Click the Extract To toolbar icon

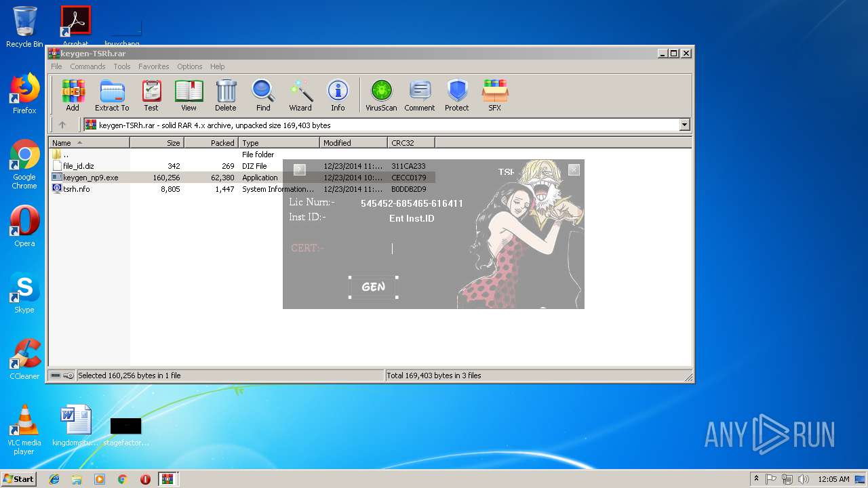click(112, 95)
